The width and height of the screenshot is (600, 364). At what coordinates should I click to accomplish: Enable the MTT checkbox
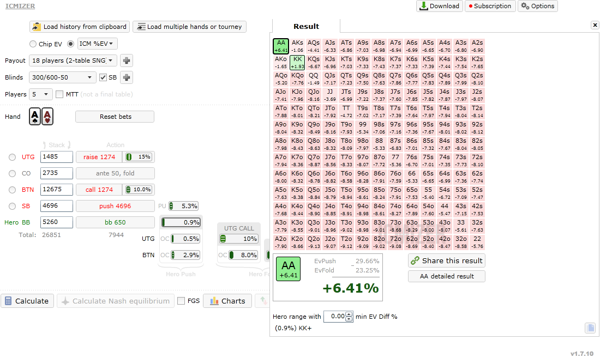pyautogui.click(x=59, y=94)
